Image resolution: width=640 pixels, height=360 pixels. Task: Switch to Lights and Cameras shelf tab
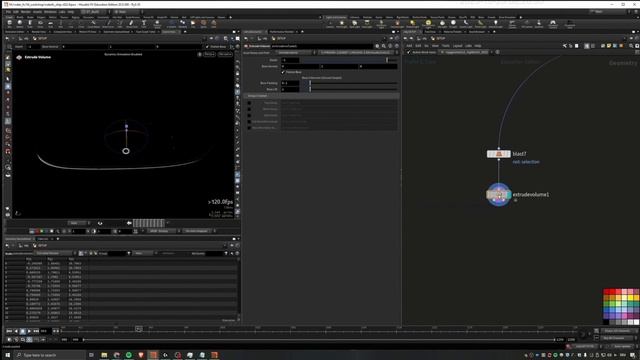click(336, 18)
